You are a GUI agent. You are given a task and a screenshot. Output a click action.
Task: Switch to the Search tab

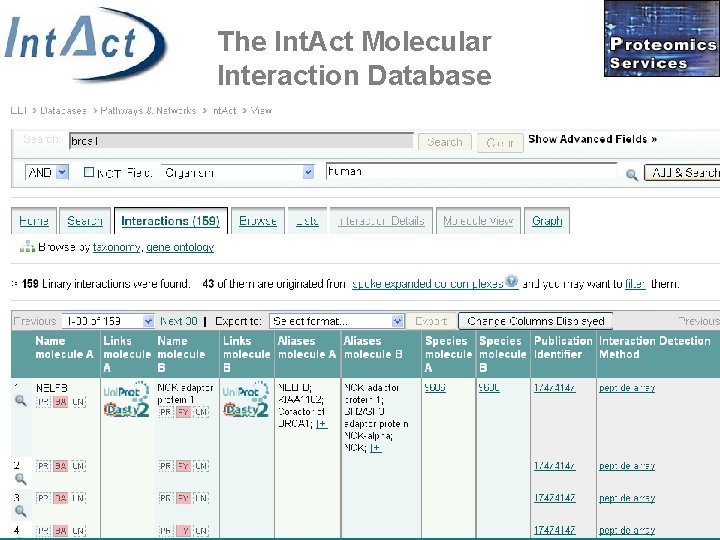[85, 221]
